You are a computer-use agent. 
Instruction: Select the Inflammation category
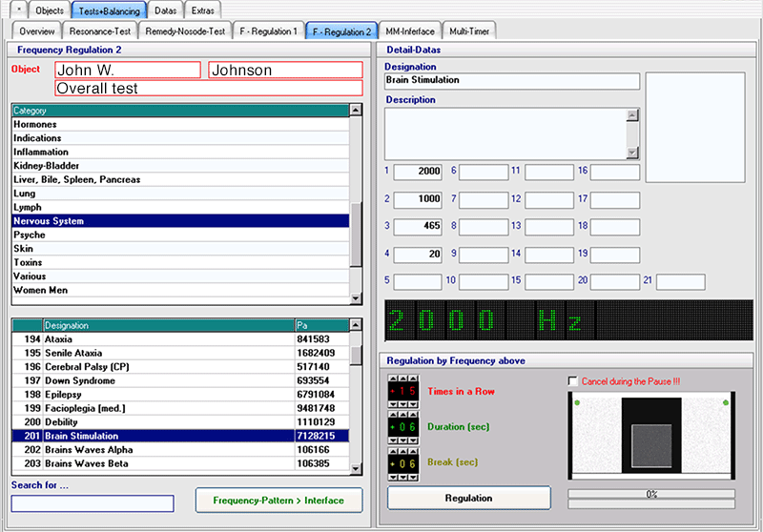tap(180, 153)
